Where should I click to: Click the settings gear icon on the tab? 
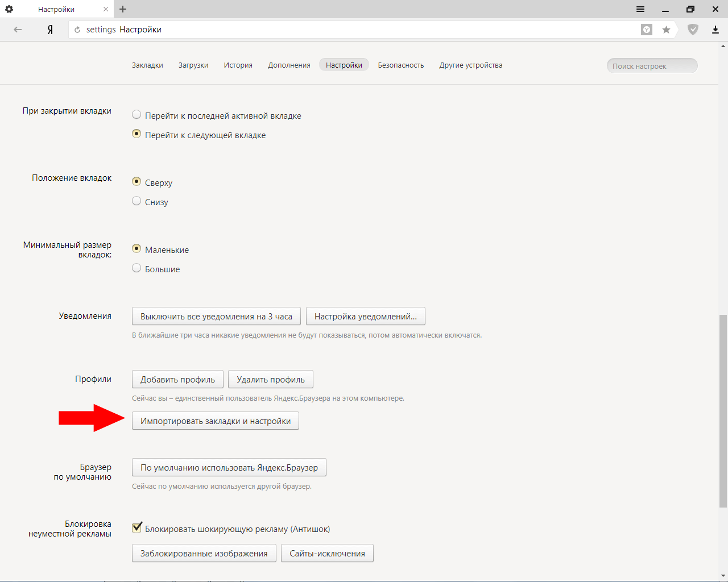point(9,9)
